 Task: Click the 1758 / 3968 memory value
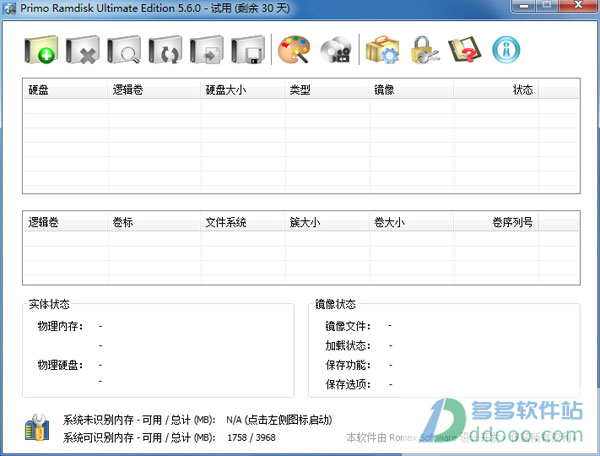pos(251,438)
